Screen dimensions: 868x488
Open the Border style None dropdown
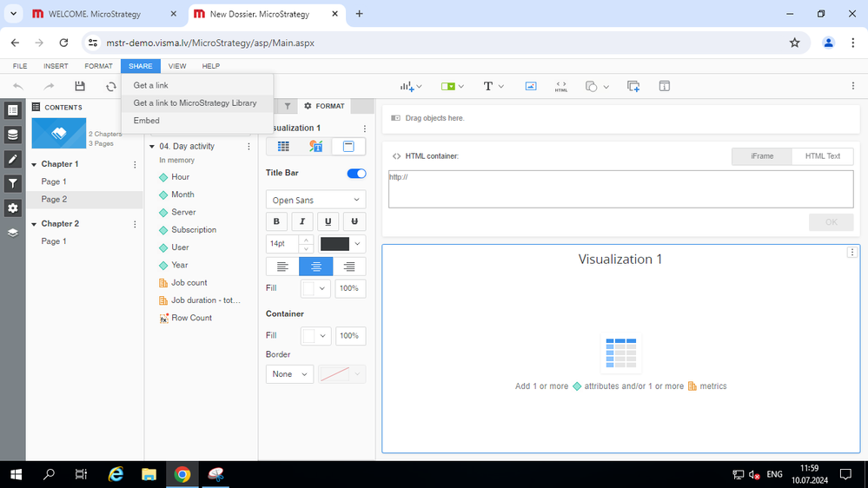(x=289, y=374)
